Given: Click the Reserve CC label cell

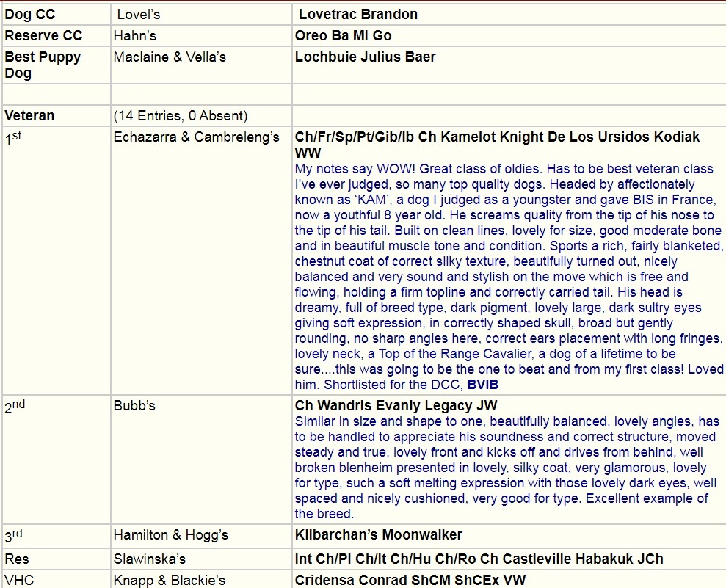Looking at the screenshot, I should (44, 36).
